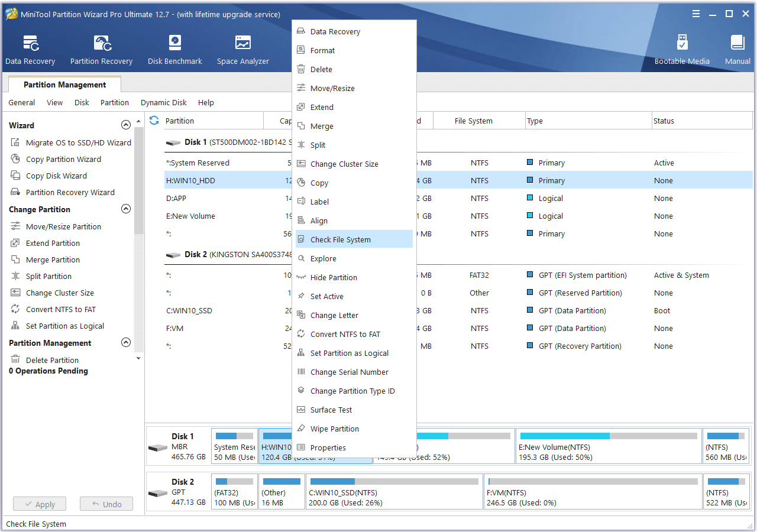Collapse the Wizard section
Screen dimensions: 757x532
[125, 125]
